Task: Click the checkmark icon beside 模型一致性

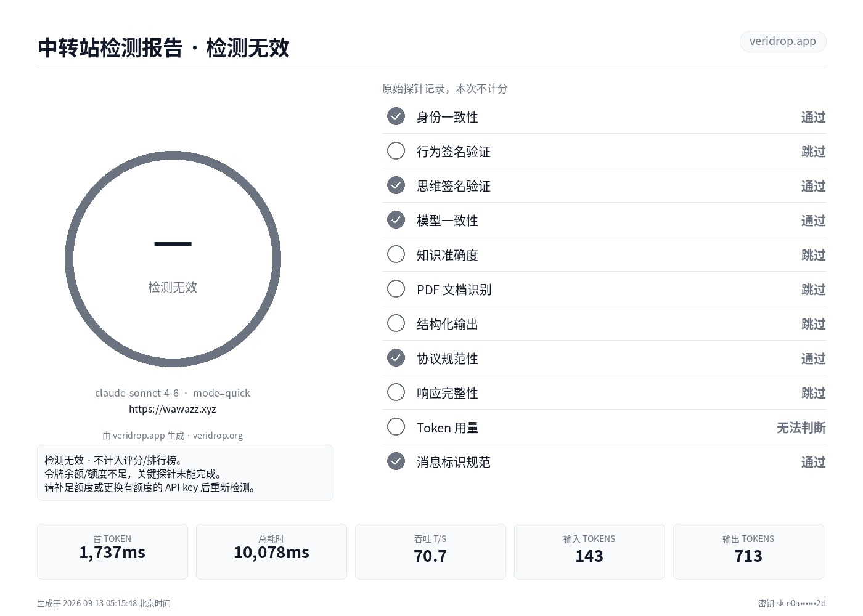Action: [396, 220]
